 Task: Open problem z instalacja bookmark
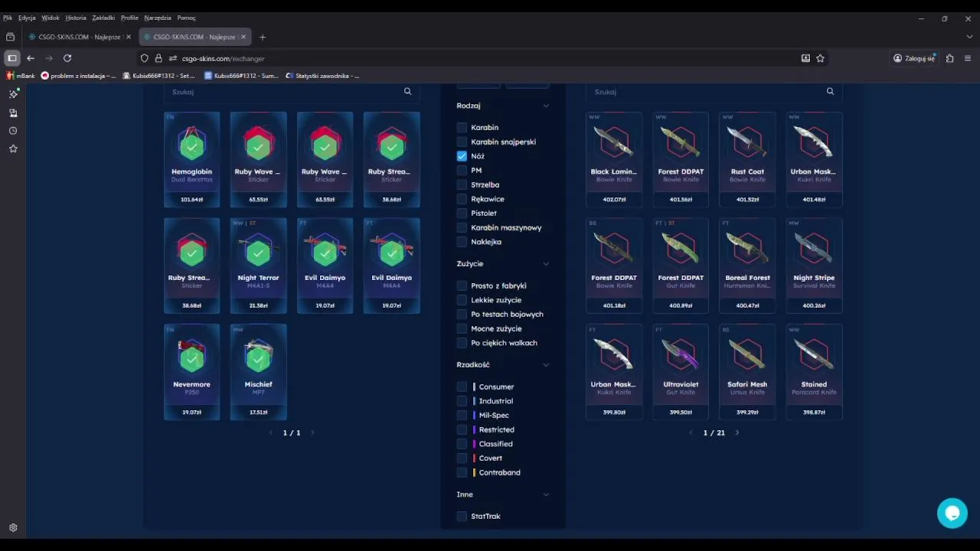point(79,76)
